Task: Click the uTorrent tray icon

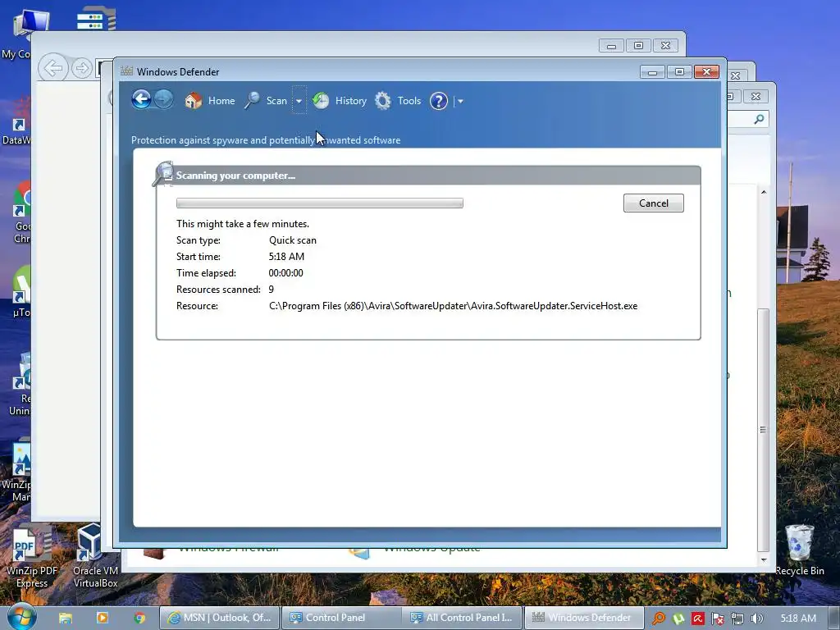Action: pyautogui.click(x=678, y=619)
